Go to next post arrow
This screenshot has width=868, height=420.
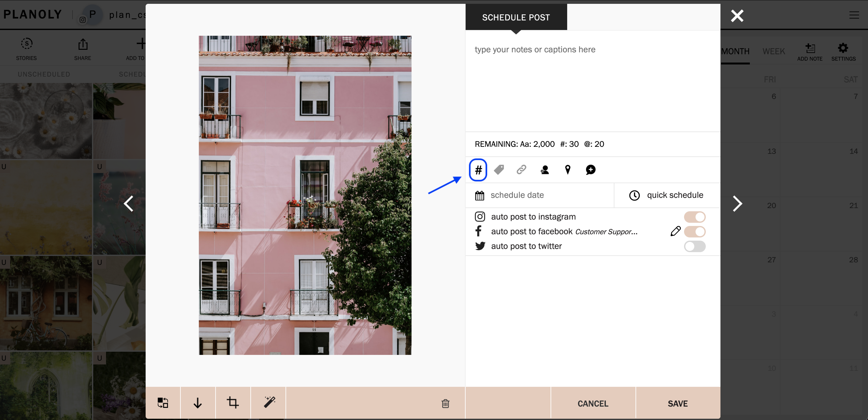coord(737,203)
